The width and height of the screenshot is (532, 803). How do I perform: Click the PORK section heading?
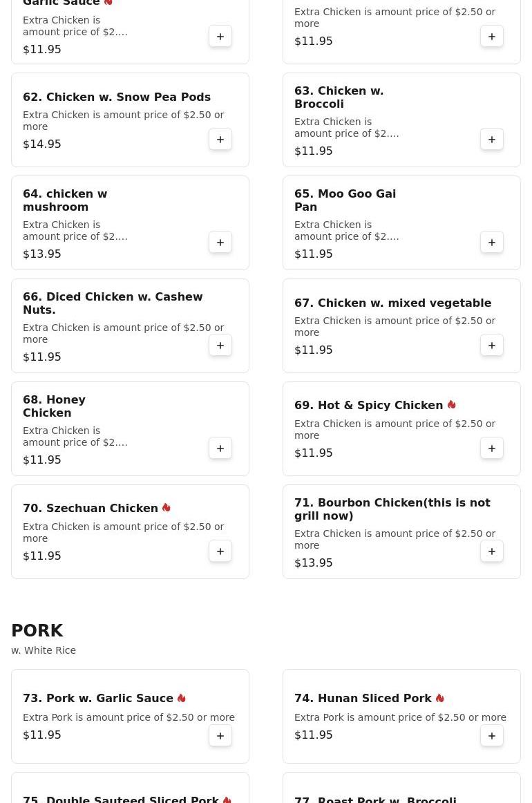[37, 631]
